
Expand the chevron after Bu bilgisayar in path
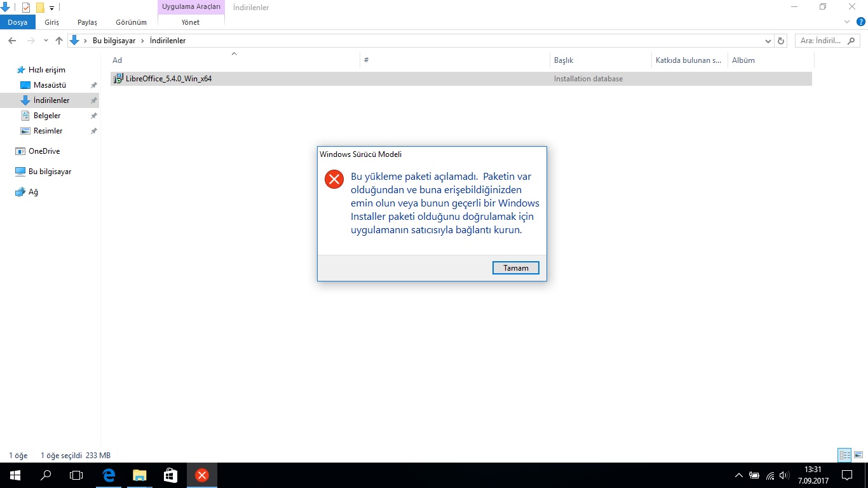(x=142, y=41)
